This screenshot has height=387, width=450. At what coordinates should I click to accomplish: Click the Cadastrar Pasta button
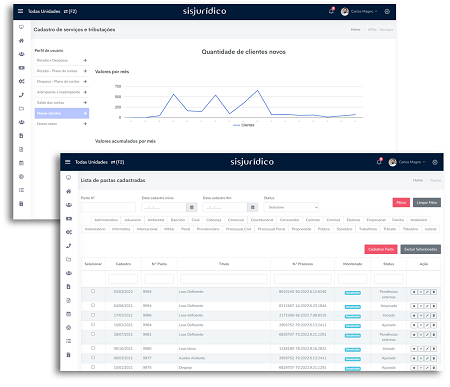click(x=381, y=249)
